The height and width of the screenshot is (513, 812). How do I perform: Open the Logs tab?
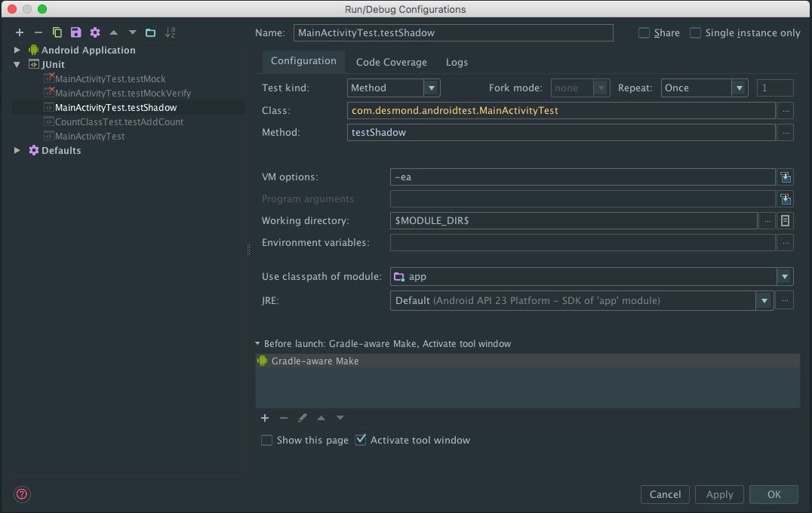[457, 63]
